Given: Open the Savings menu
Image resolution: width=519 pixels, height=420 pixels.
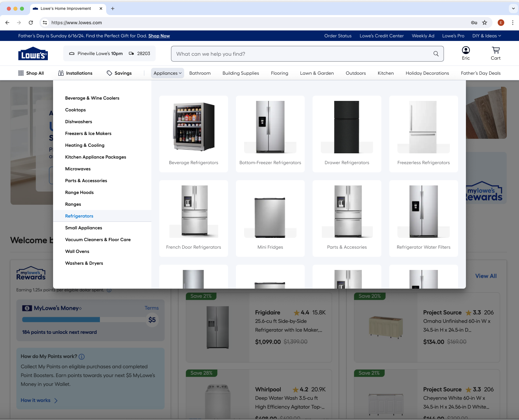Looking at the screenshot, I should 119,73.
